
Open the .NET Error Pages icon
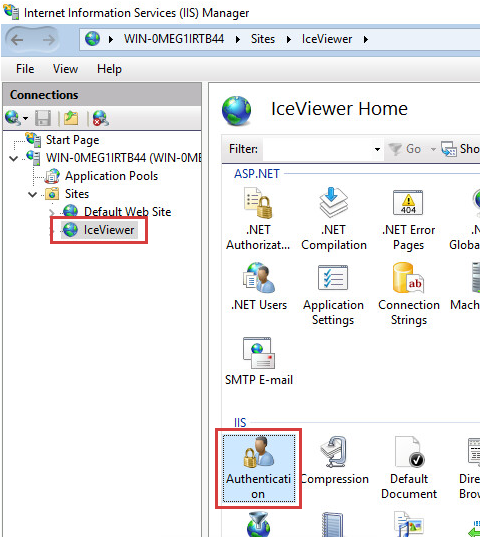408,219
